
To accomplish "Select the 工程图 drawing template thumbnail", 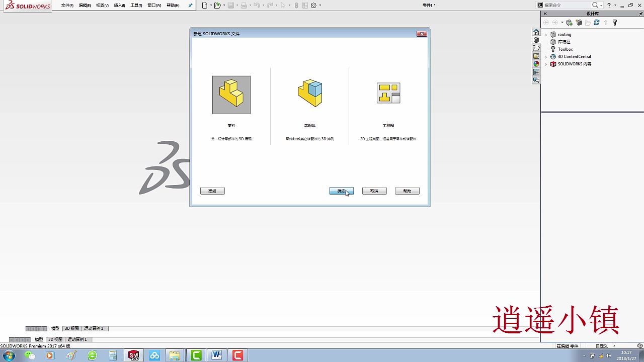I will 388,93.
